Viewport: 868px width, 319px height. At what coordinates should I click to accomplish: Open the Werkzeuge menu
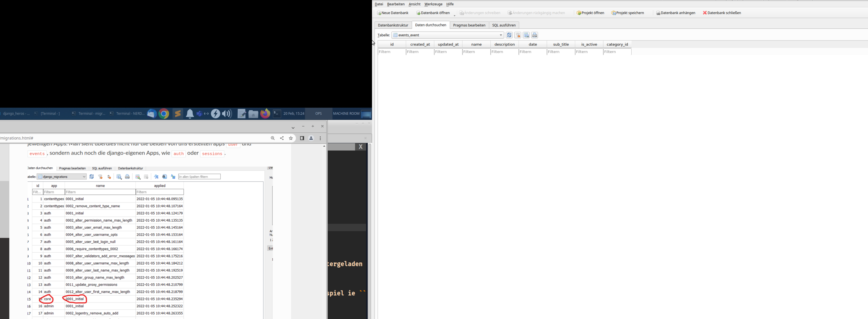coord(433,4)
